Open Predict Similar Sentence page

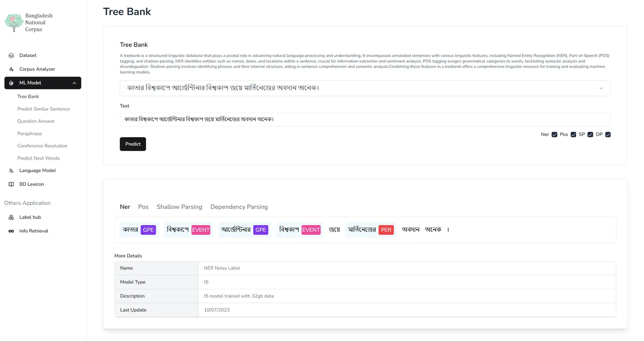point(43,109)
